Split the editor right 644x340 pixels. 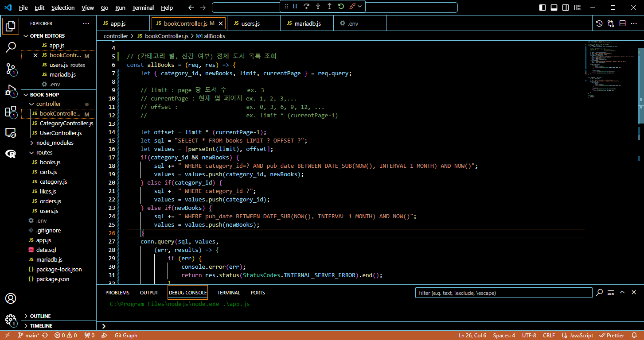tap(622, 23)
